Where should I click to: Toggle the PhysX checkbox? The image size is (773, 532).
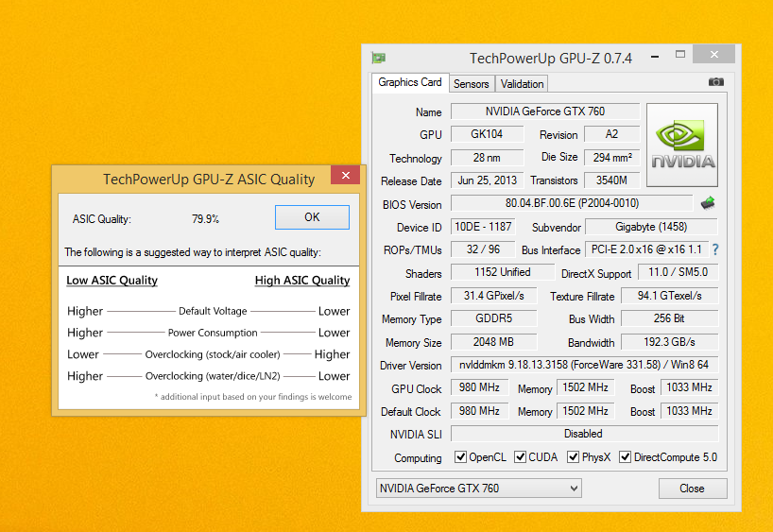pos(573,457)
